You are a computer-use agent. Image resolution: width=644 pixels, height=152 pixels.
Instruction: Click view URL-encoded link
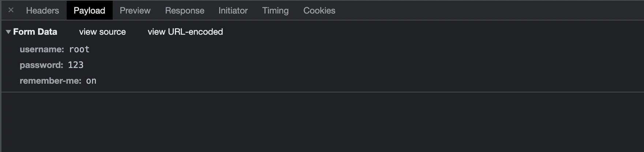point(185,32)
